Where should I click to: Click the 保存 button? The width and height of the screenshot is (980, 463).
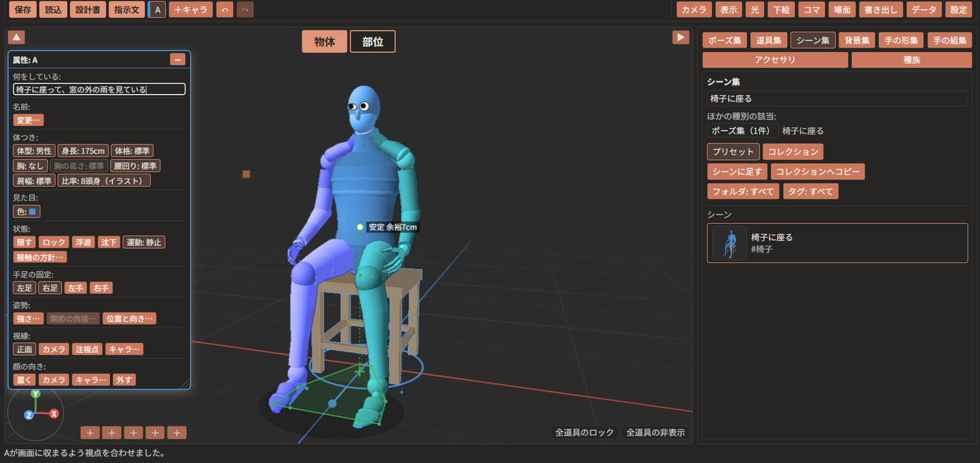tap(23, 10)
